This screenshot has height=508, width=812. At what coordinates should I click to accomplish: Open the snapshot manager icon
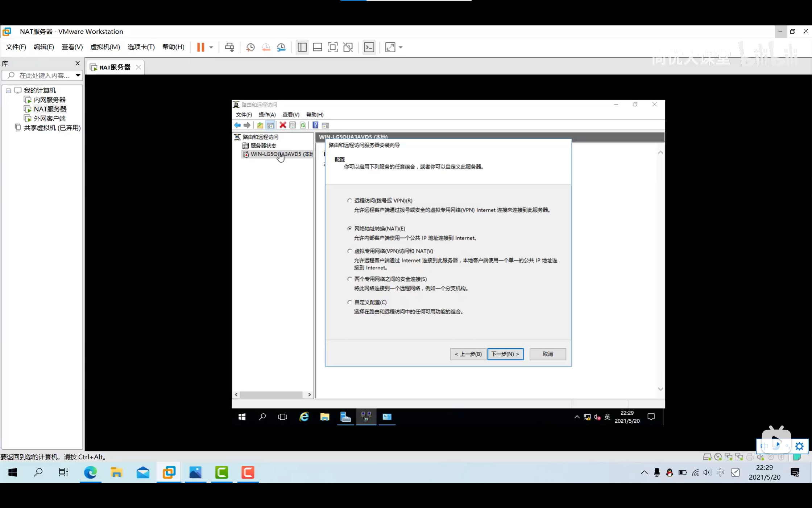281,47
